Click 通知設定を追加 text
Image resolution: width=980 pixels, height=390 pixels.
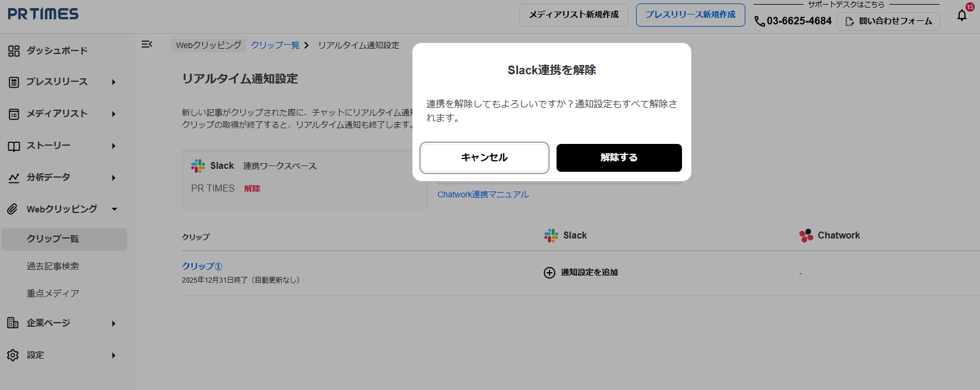tap(589, 273)
